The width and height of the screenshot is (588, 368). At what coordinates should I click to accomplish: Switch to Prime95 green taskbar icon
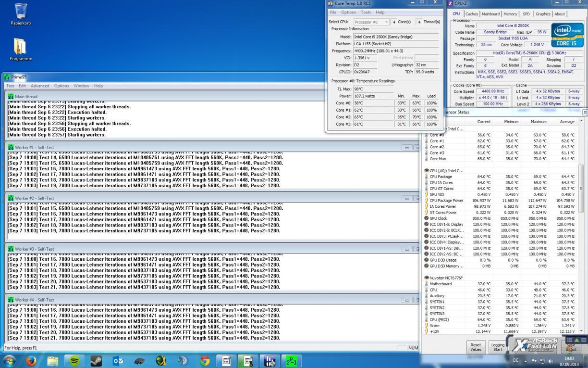click(291, 360)
